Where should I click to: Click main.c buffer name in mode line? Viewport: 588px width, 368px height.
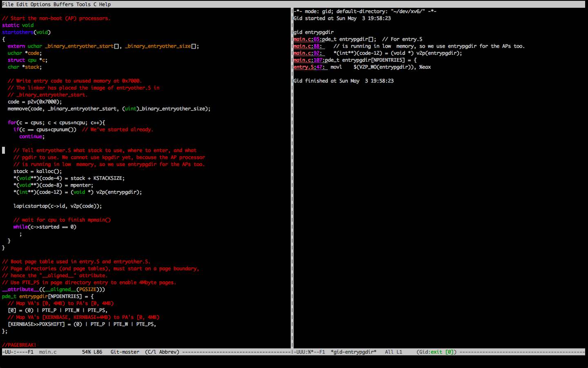pyautogui.click(x=48, y=352)
